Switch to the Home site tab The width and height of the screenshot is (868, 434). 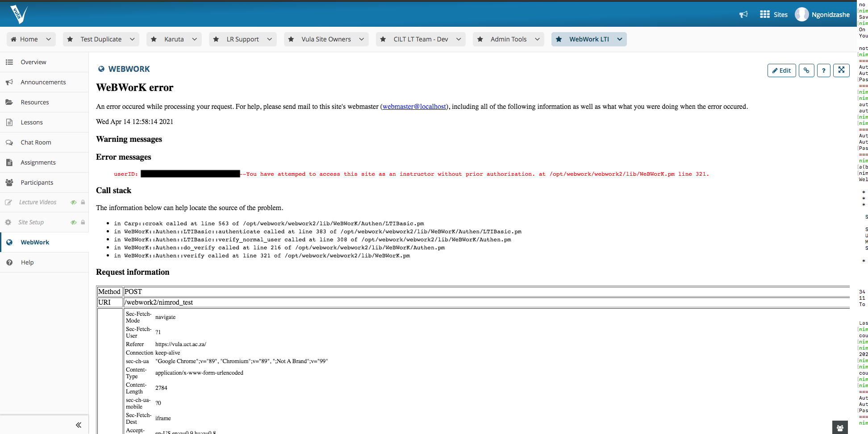coord(31,39)
